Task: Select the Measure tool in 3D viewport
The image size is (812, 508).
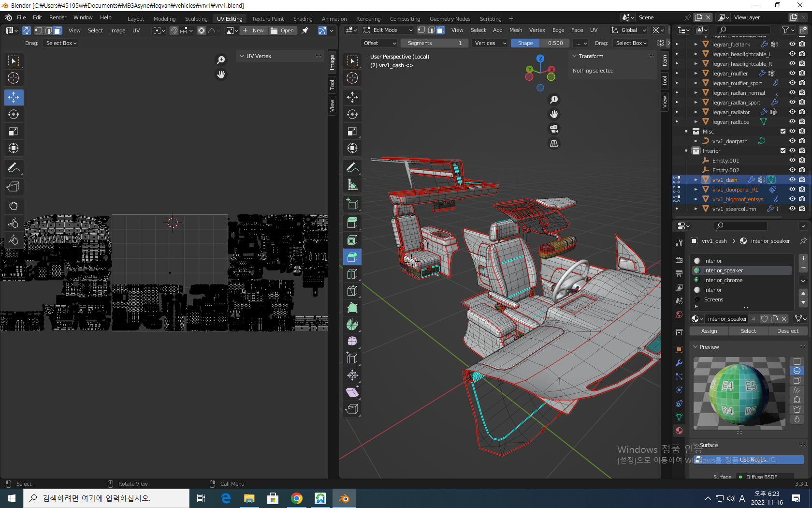Action: pos(352,185)
